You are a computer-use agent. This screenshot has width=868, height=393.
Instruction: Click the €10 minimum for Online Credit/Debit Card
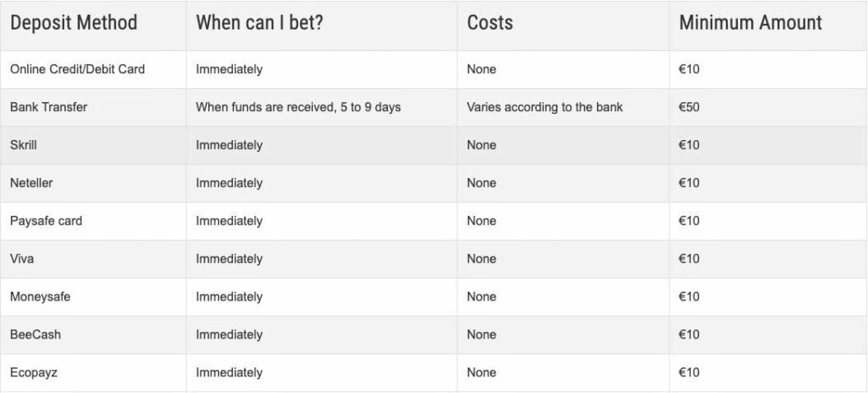pyautogui.click(x=689, y=69)
